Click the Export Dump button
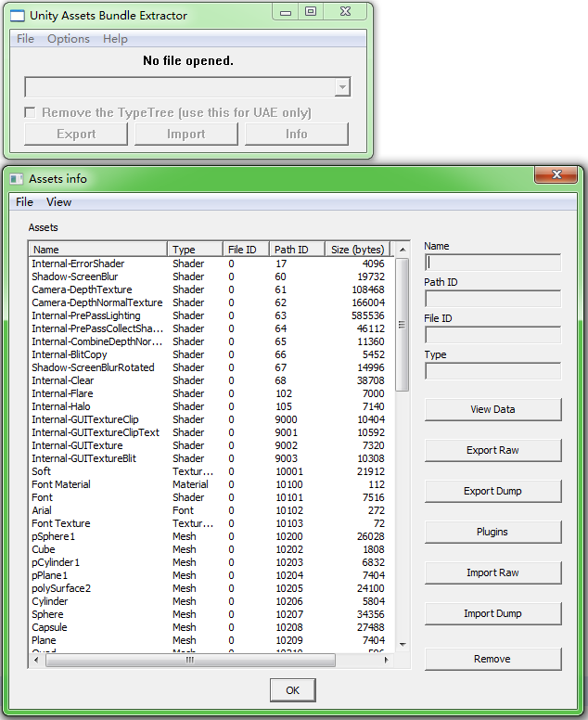The height and width of the screenshot is (720, 588). pos(493,491)
